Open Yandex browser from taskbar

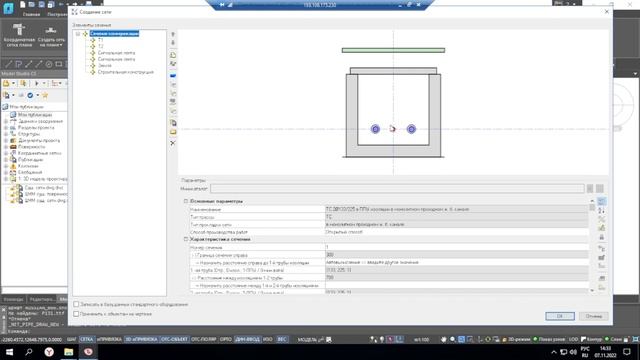[x=49, y=352]
